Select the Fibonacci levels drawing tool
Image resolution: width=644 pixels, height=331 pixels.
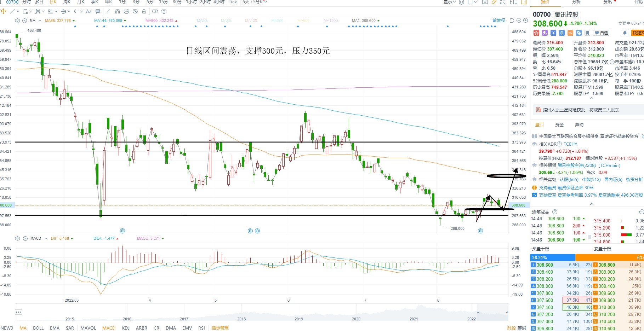click(51, 11)
